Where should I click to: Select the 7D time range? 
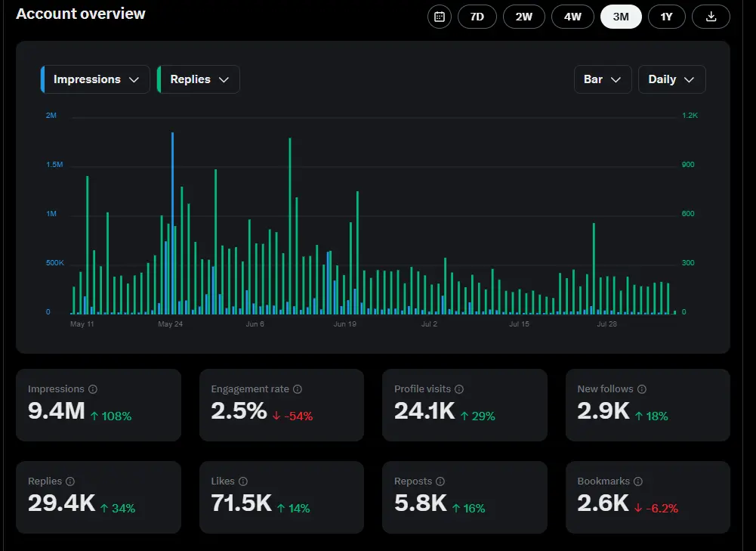click(477, 17)
